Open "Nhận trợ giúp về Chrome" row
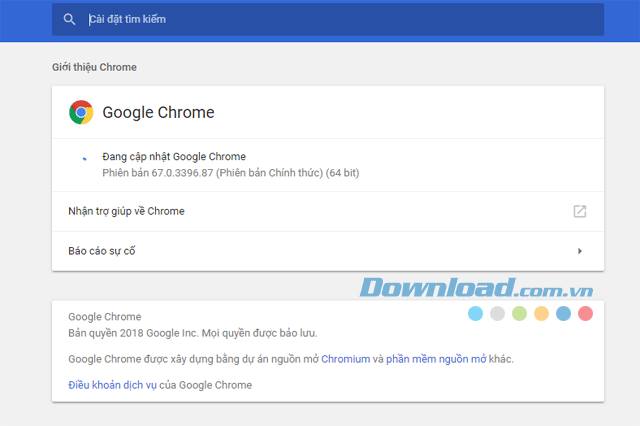 click(328, 211)
